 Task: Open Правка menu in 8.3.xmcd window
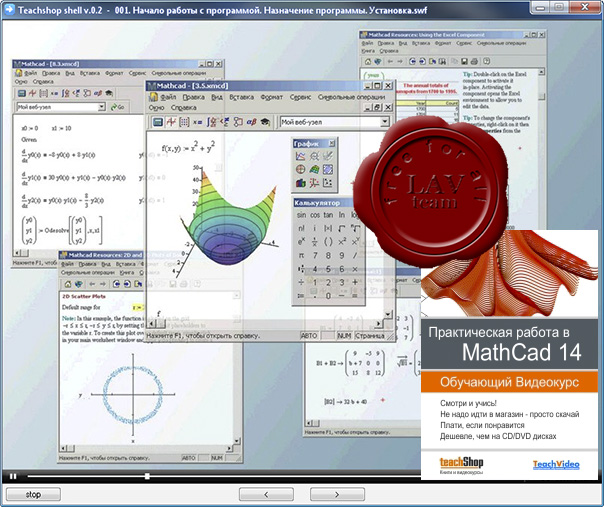51,73
